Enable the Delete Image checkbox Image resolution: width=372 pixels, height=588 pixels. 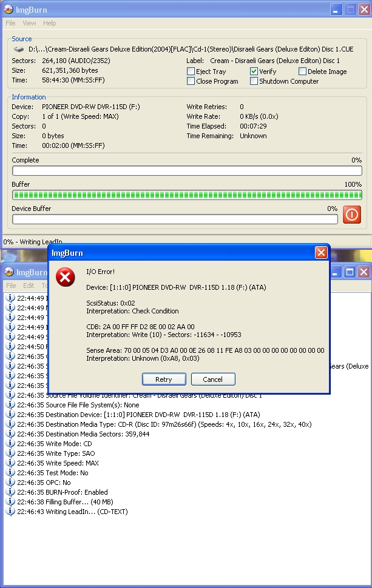[302, 72]
